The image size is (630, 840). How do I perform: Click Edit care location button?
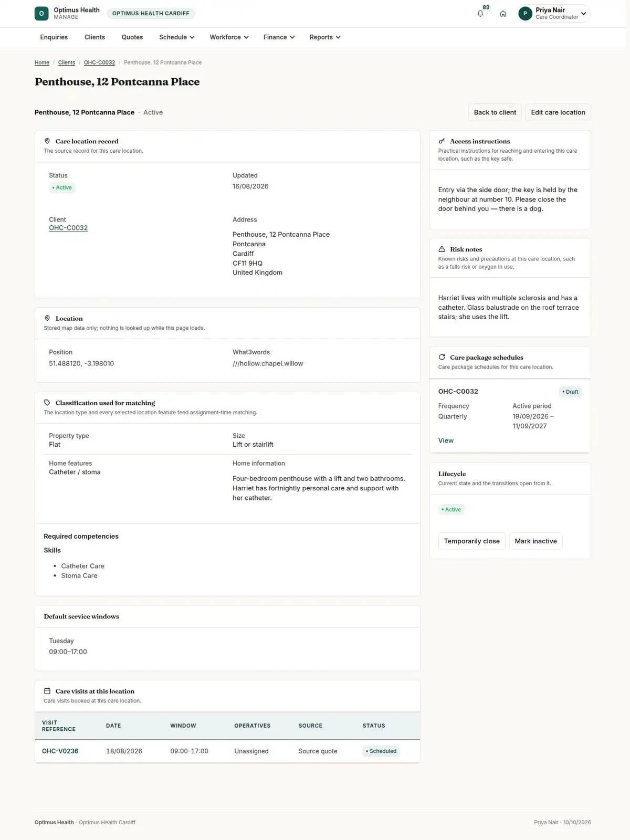558,112
